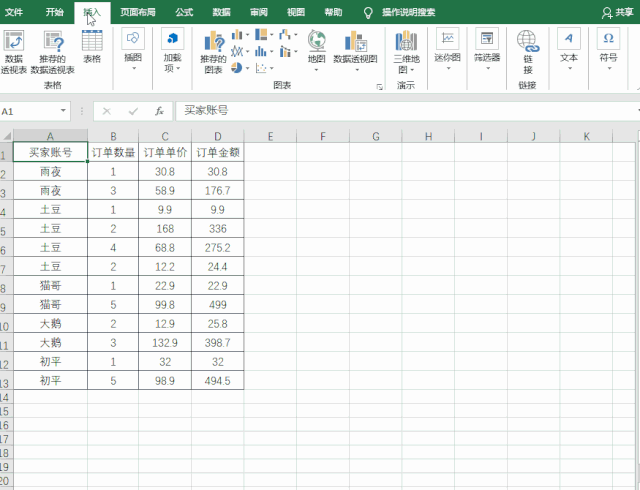Click the PivotChart (数据透视图) icon
The height and width of the screenshot is (490, 640).
[x=356, y=41]
